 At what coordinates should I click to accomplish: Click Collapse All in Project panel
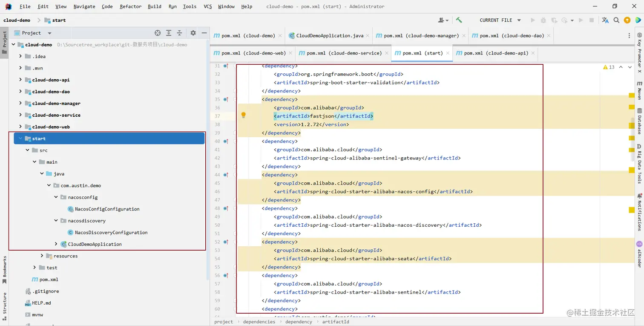(180, 33)
